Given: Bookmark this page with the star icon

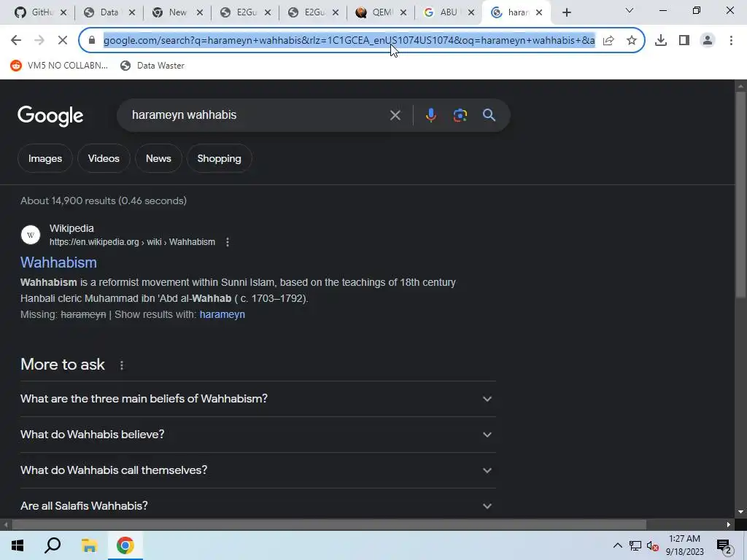Looking at the screenshot, I should click(632, 41).
